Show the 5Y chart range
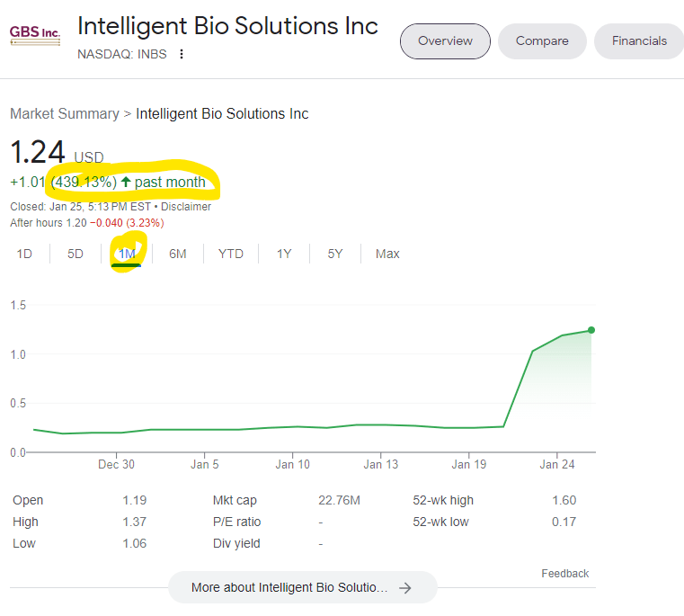This screenshot has height=616, width=684. (x=335, y=254)
